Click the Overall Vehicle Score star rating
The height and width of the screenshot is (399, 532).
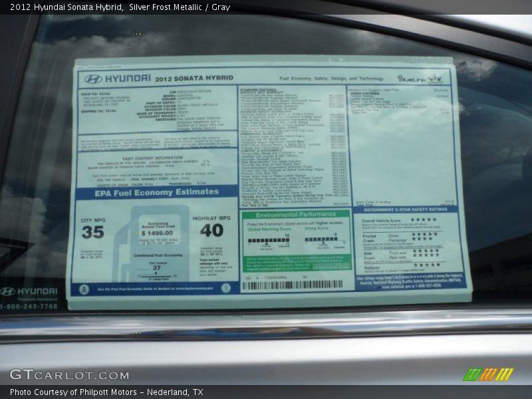click(x=423, y=219)
